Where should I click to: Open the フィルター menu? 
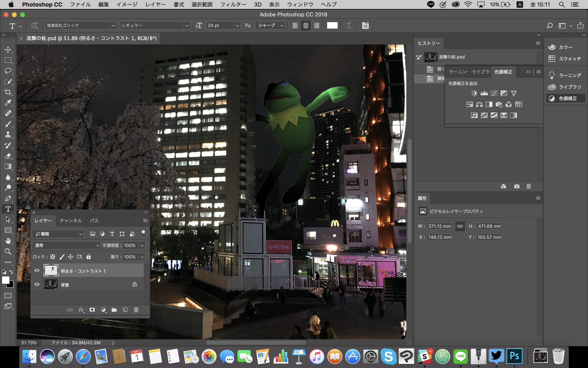(x=233, y=4)
